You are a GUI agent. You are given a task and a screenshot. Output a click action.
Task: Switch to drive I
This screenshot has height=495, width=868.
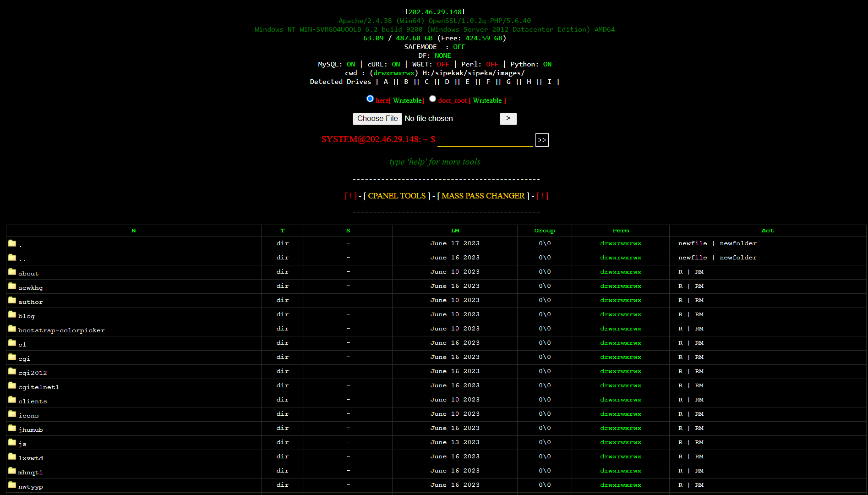pos(550,82)
